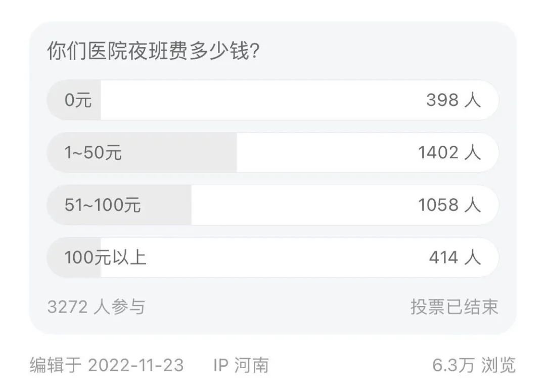Click the IP 河南 location label

[x=241, y=365]
